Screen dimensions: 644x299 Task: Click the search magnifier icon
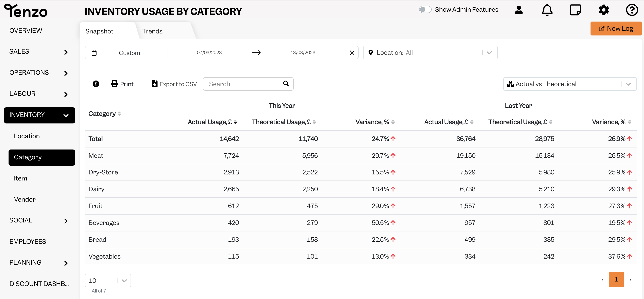(x=286, y=84)
